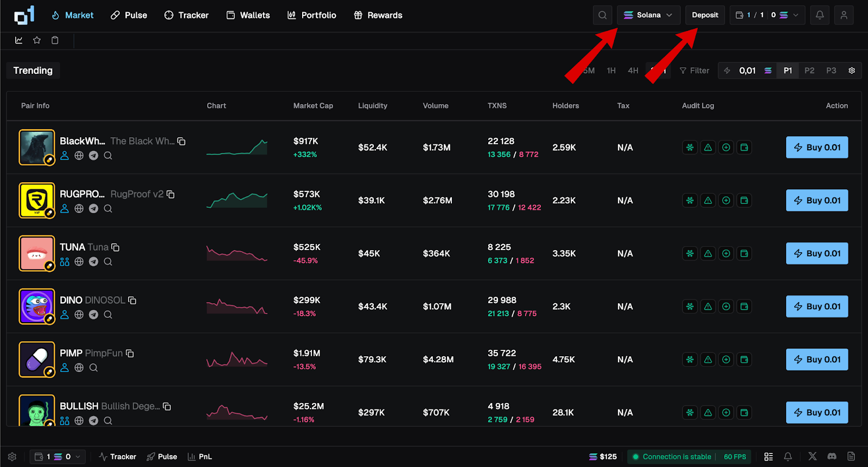
Task: Sort by Liquidity column
Action: click(373, 106)
